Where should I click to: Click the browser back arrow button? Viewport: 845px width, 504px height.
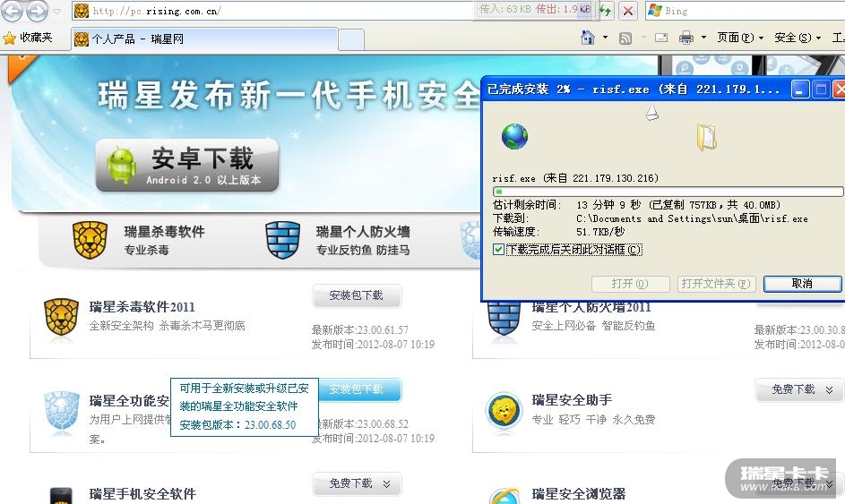click(x=13, y=10)
